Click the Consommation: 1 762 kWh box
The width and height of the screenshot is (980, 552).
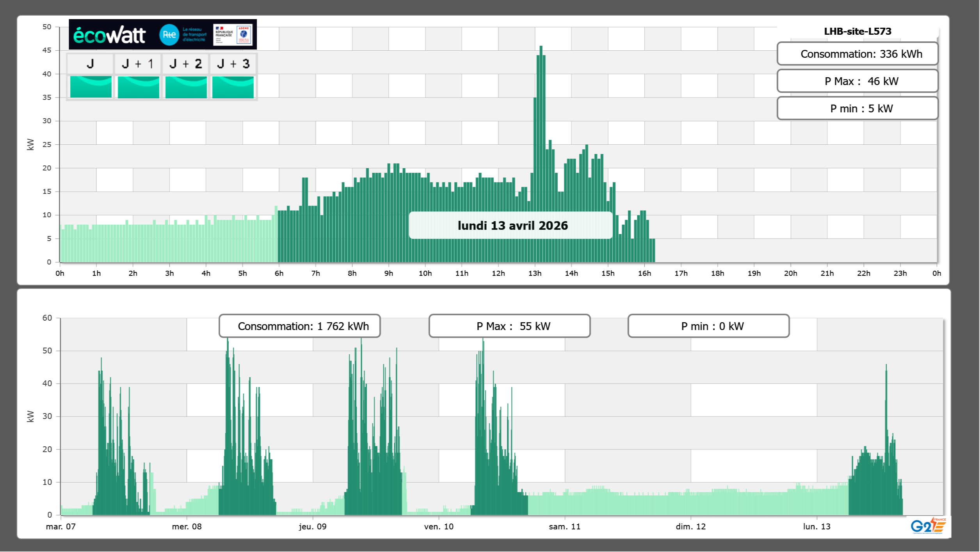(299, 326)
